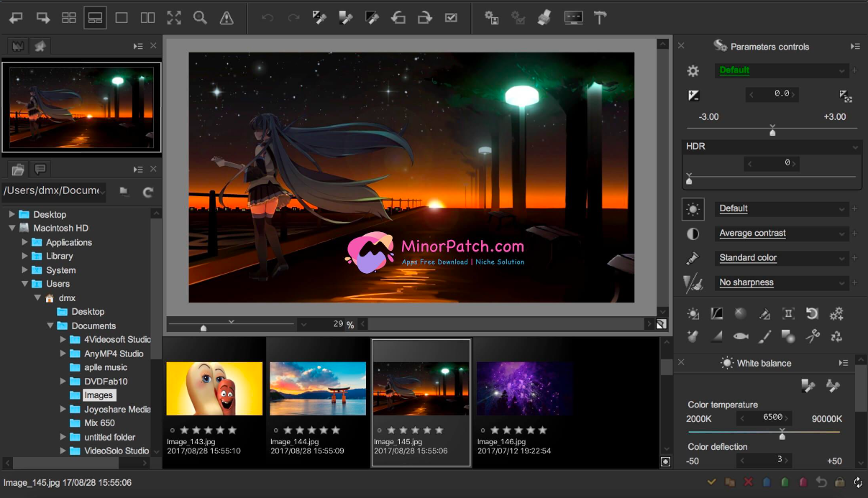Decrease the exposure bias value with the left arrow
868x498 pixels.
point(751,94)
